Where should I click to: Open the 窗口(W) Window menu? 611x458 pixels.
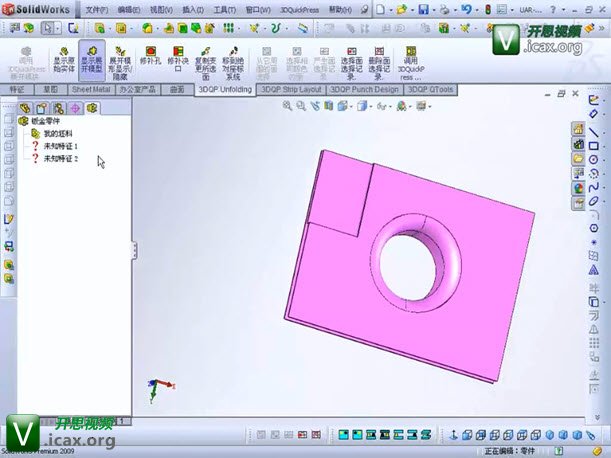pos(258,10)
